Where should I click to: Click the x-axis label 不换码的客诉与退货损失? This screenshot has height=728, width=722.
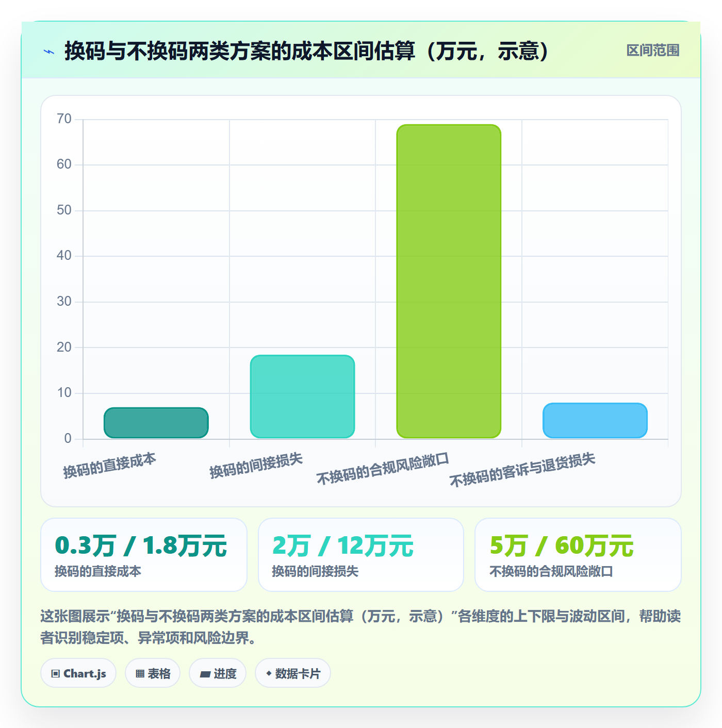[522, 470]
